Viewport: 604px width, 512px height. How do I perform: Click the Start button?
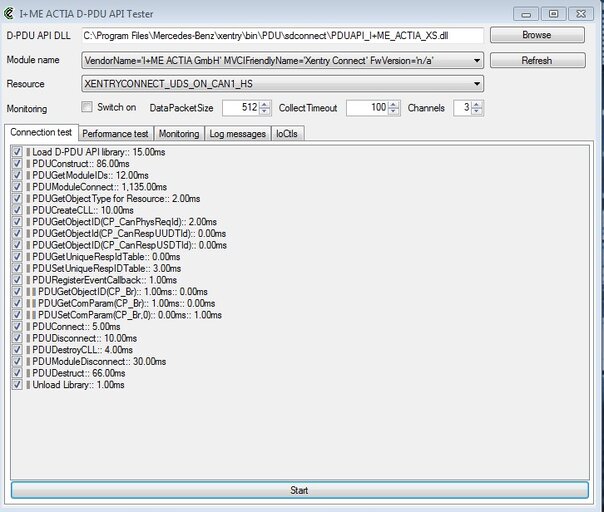pyautogui.click(x=298, y=490)
